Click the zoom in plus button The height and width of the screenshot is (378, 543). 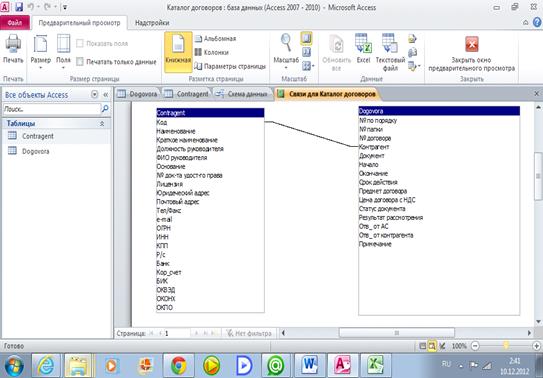point(536,345)
